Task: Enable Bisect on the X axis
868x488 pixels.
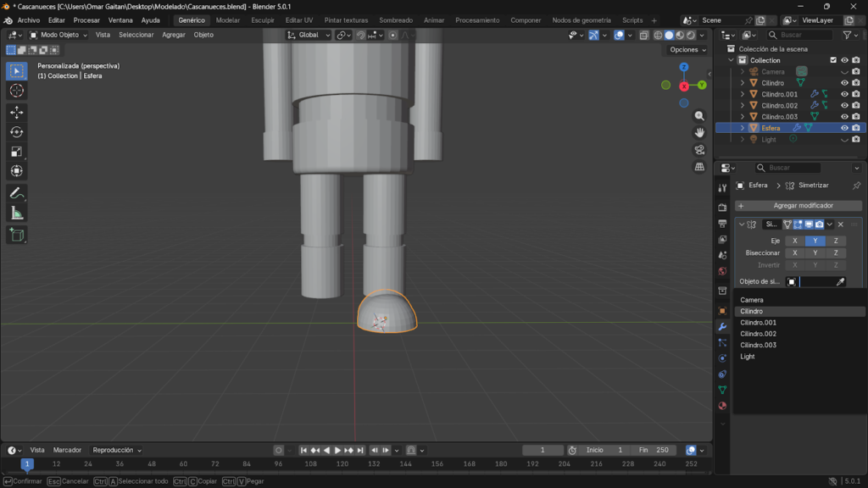Action: [794, 252]
